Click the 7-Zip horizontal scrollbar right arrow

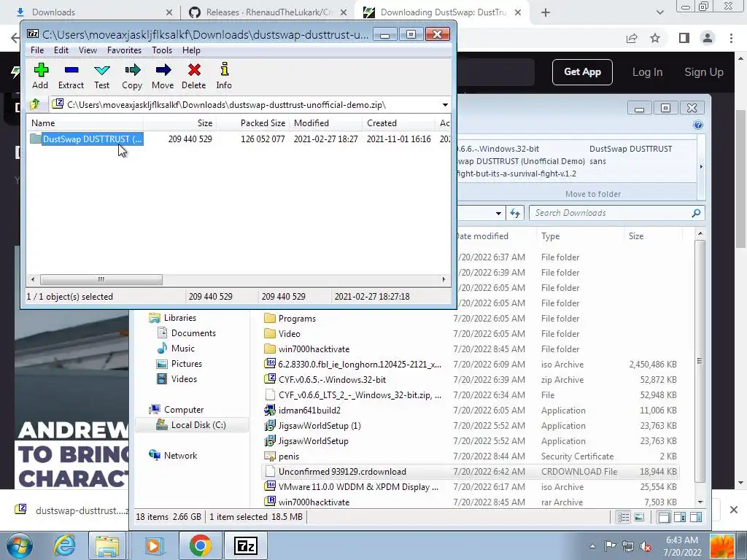click(444, 279)
